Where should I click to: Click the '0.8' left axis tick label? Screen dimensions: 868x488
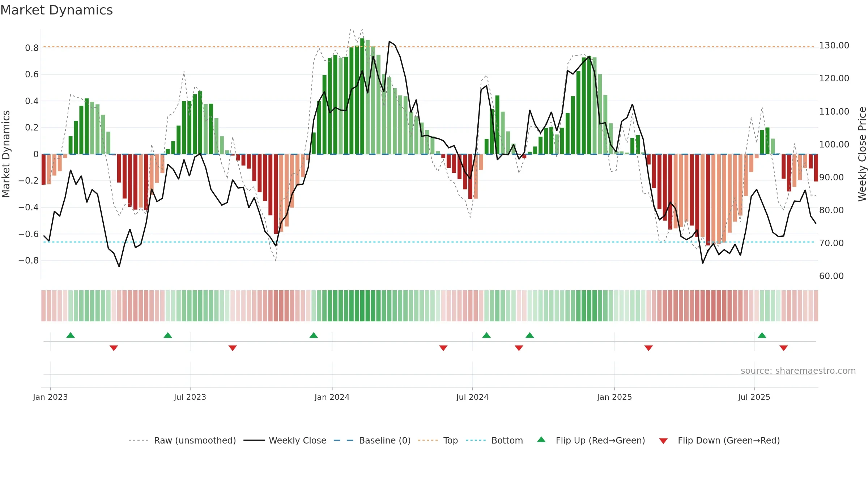tap(32, 48)
